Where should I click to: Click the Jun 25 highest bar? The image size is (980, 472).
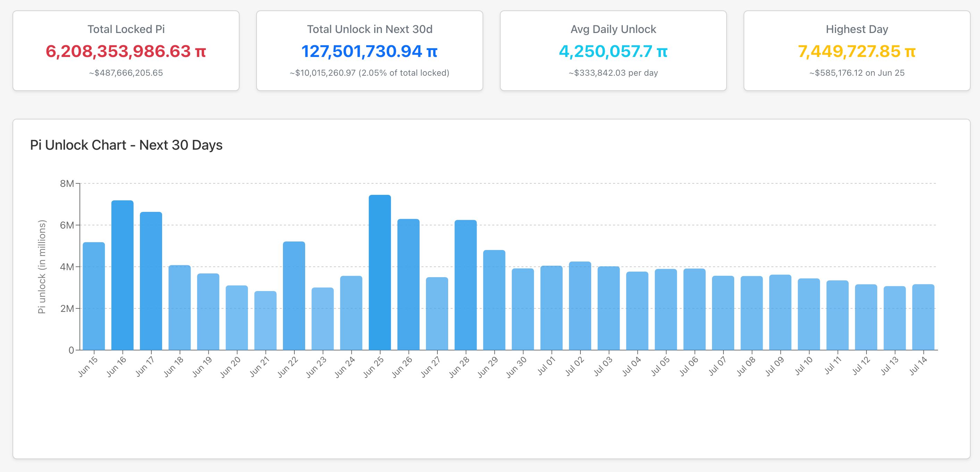pyautogui.click(x=380, y=273)
